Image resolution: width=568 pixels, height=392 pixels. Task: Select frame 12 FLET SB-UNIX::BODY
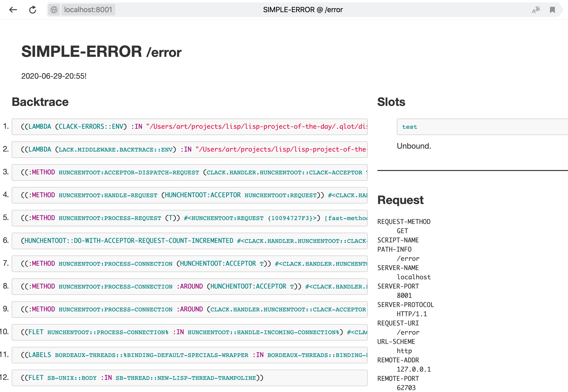coord(190,378)
